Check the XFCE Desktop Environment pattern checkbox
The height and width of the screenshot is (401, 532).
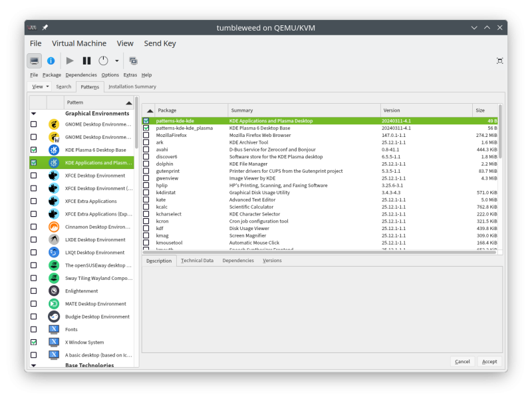tap(34, 176)
